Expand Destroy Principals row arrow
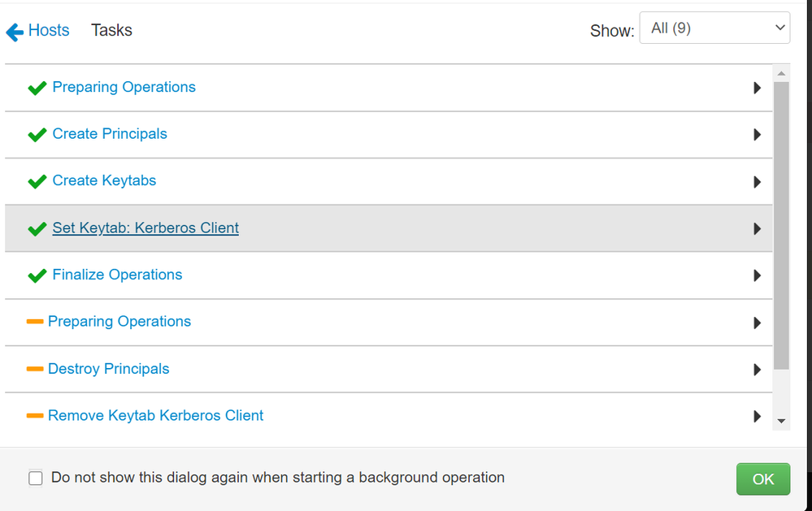Viewport: 812px width, 511px height. click(757, 370)
